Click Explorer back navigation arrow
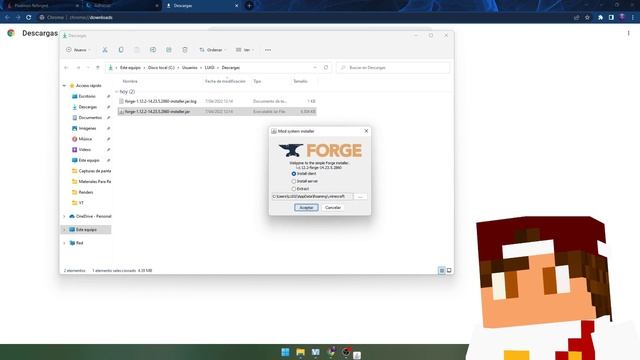The height and width of the screenshot is (360, 640). 67,68
